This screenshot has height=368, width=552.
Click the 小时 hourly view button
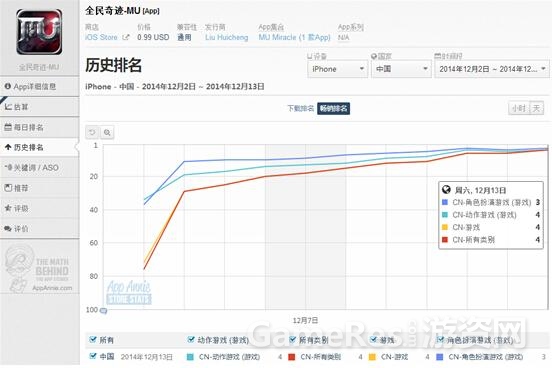pos(519,108)
